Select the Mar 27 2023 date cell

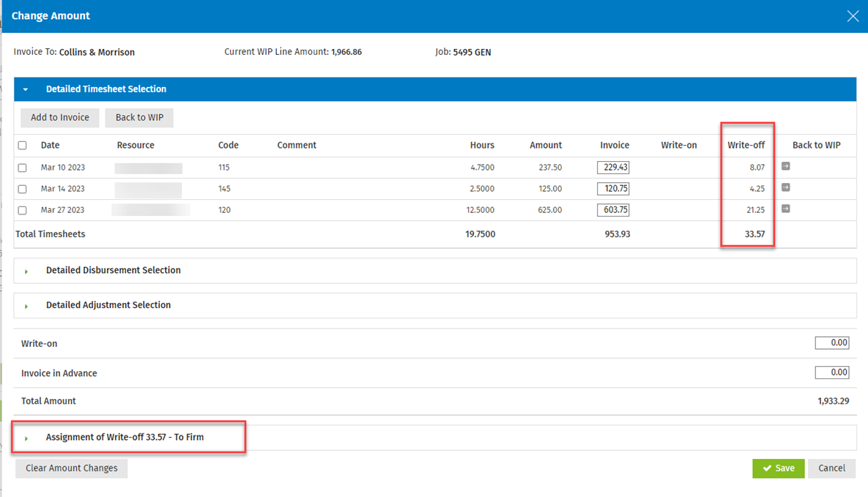coord(62,210)
